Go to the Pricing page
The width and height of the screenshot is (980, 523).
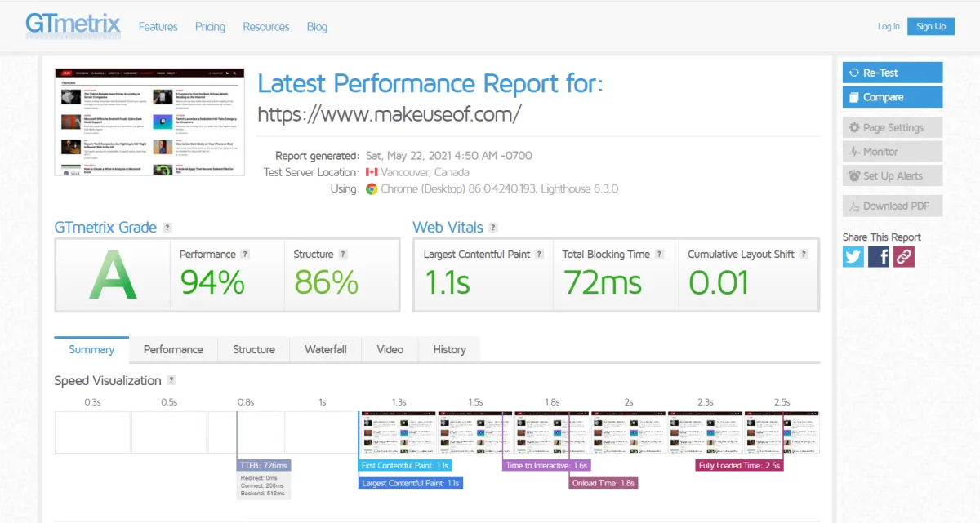pyautogui.click(x=210, y=27)
